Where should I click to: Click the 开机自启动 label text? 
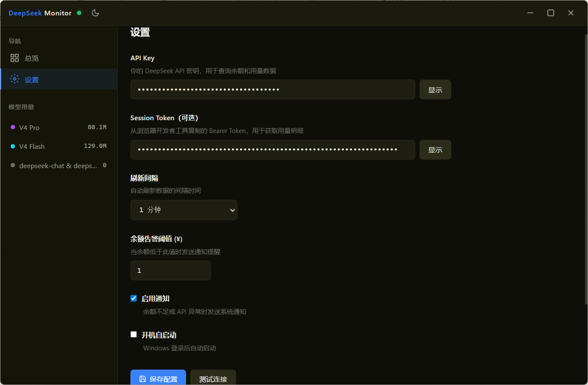click(159, 335)
